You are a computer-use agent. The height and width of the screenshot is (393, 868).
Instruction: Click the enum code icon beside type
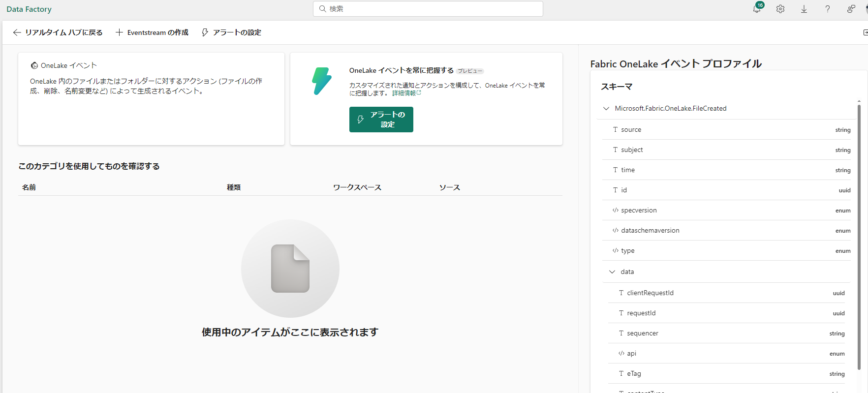pos(615,250)
